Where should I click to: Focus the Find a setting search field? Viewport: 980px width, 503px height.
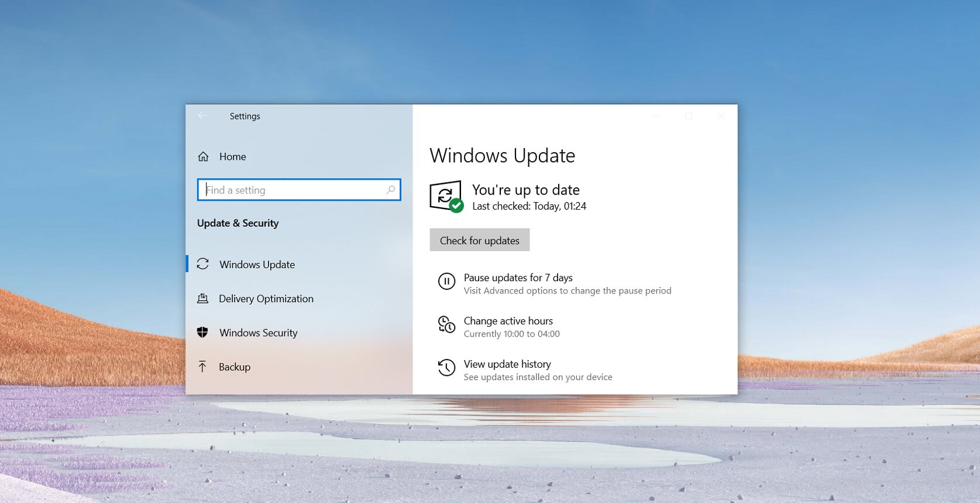pos(299,190)
